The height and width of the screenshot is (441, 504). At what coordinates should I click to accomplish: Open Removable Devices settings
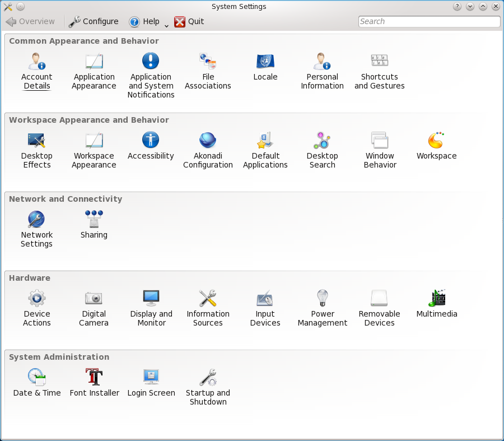(x=379, y=308)
